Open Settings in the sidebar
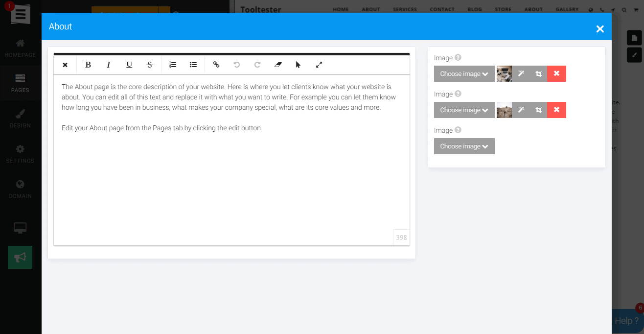 (x=20, y=154)
